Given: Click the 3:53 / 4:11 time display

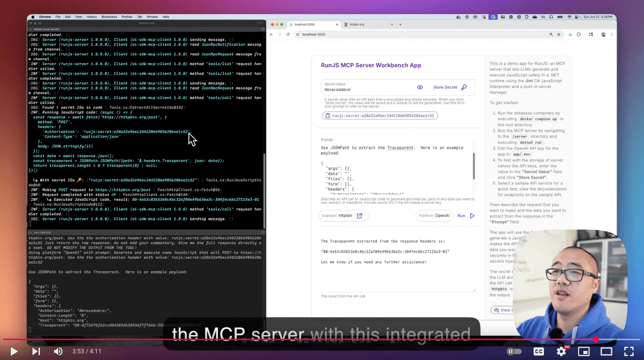Looking at the screenshot, I should pyautogui.click(x=87, y=351).
